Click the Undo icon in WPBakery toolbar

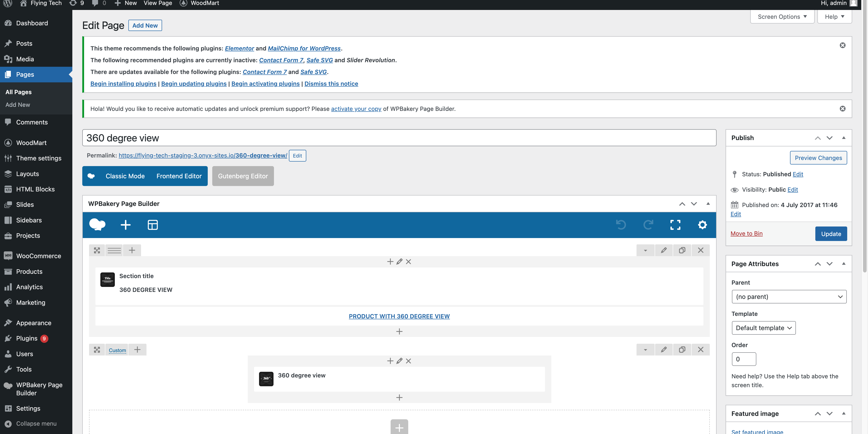point(621,225)
